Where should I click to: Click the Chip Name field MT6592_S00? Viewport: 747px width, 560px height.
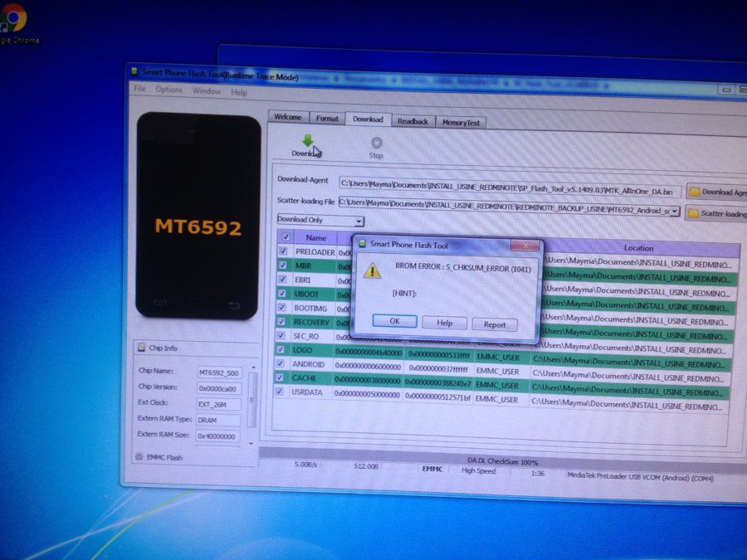pos(219,373)
